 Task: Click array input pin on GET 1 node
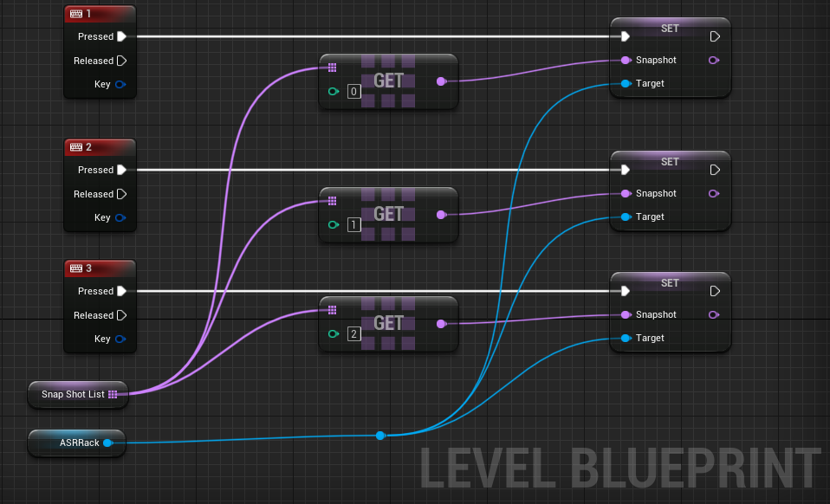pos(333,200)
